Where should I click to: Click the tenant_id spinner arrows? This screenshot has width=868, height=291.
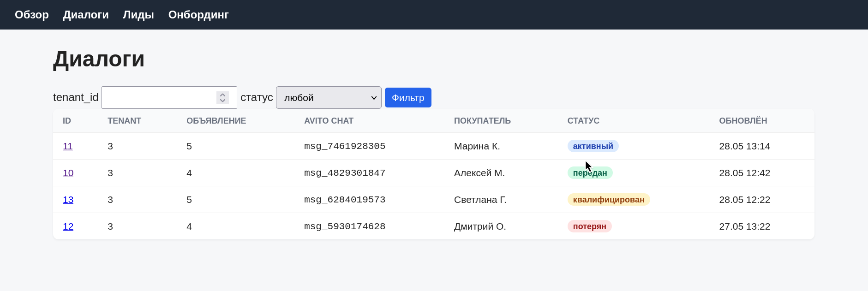tap(222, 98)
